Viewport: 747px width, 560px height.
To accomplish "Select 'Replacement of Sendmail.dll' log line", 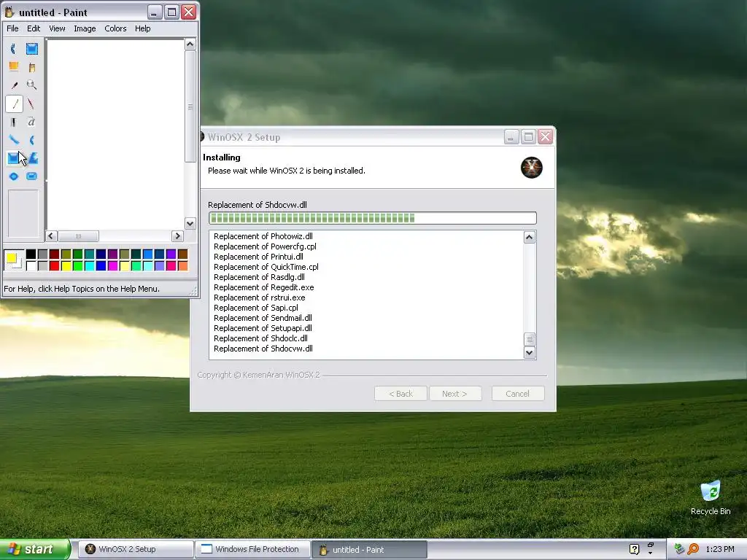I will point(263,318).
